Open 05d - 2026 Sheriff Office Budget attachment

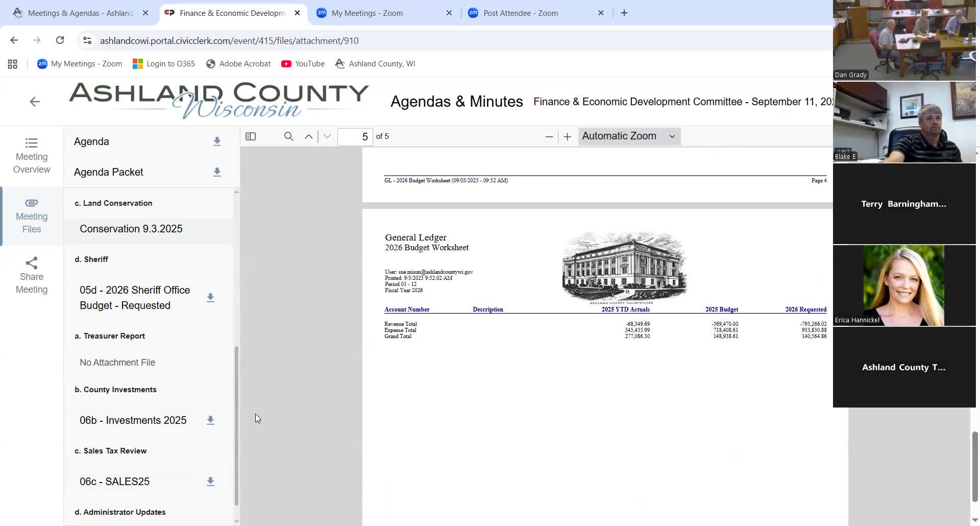click(135, 298)
